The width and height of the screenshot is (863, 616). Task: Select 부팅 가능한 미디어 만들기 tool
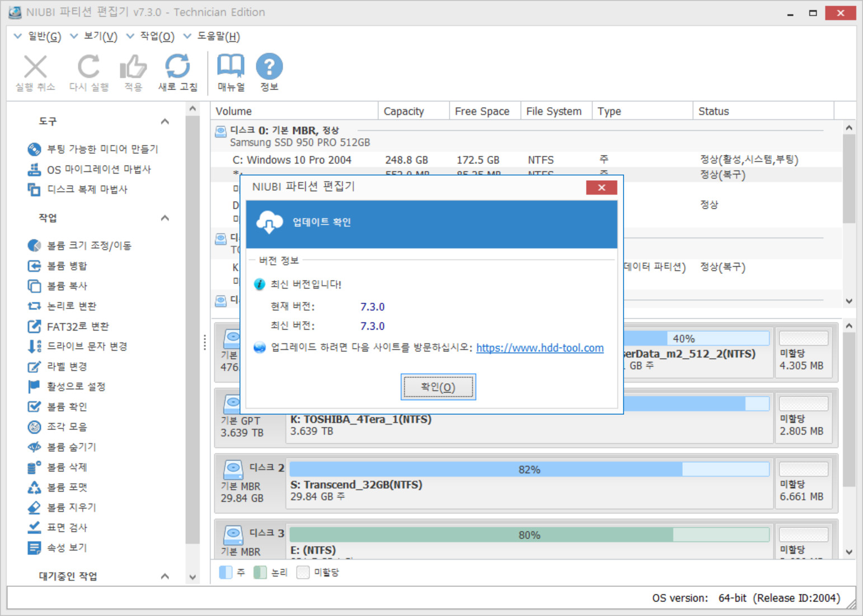coord(93,149)
